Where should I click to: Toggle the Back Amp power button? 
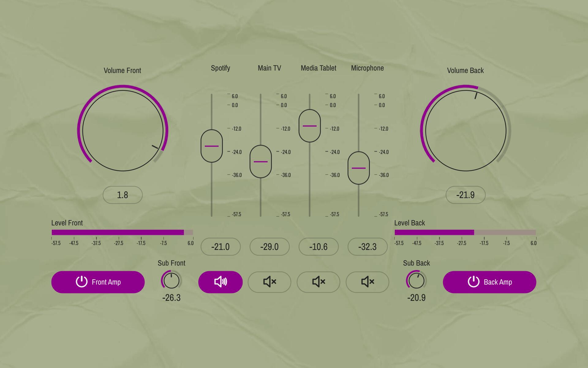click(x=489, y=282)
